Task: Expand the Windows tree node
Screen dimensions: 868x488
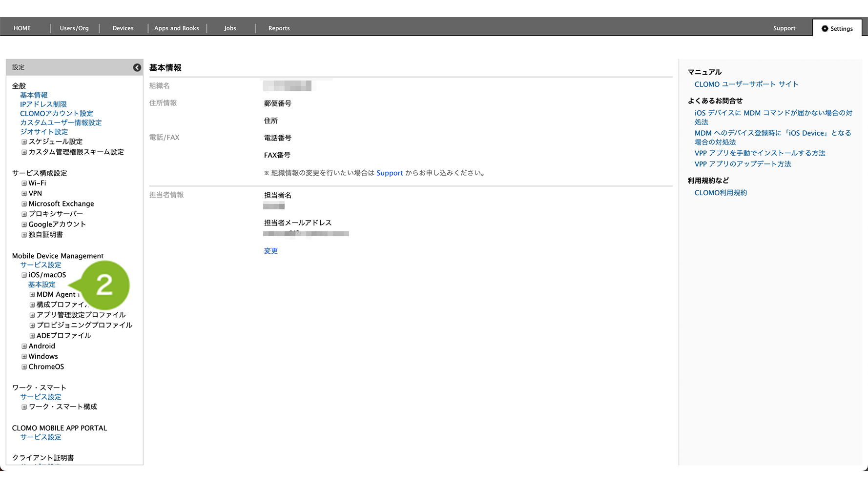Action: pyautogui.click(x=24, y=357)
